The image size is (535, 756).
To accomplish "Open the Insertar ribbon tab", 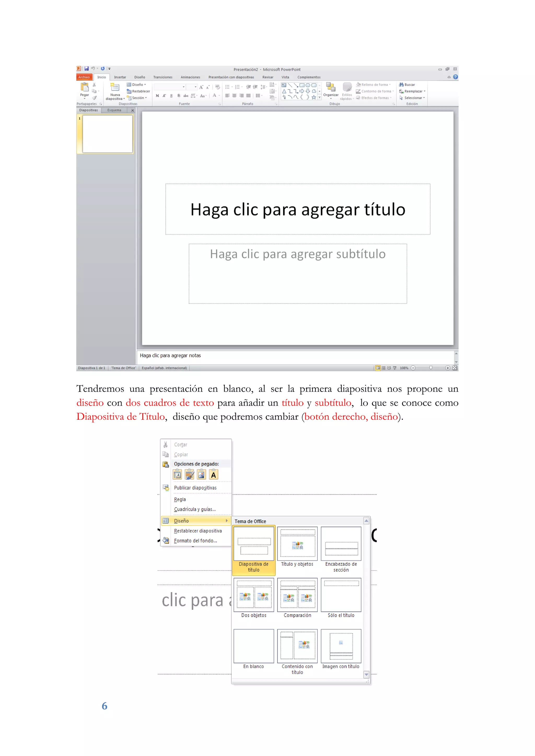I will pos(120,77).
